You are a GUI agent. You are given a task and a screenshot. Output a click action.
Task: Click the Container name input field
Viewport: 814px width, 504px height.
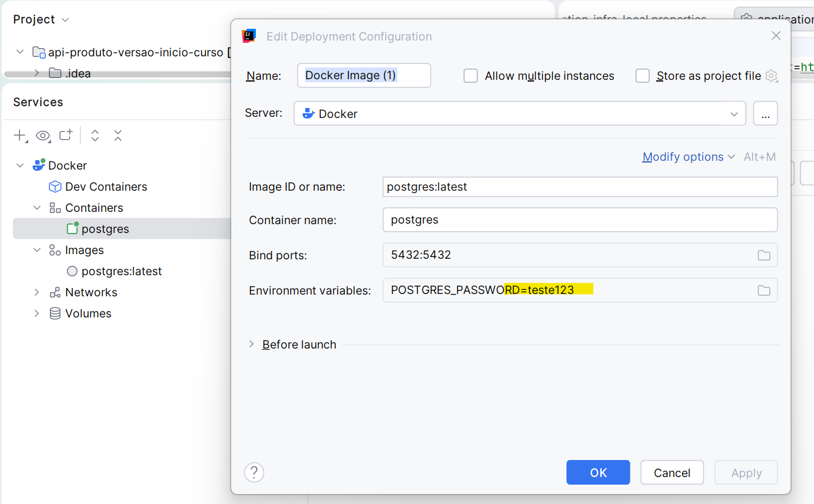[580, 220]
